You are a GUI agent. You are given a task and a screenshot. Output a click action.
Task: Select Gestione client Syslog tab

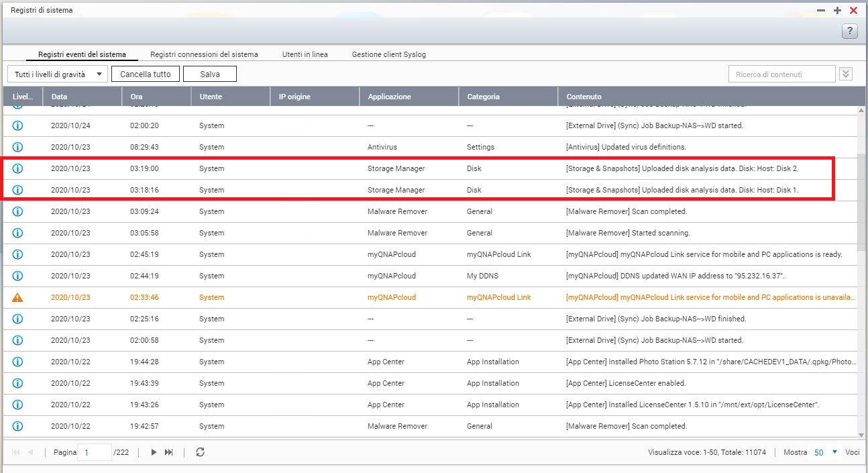388,54
